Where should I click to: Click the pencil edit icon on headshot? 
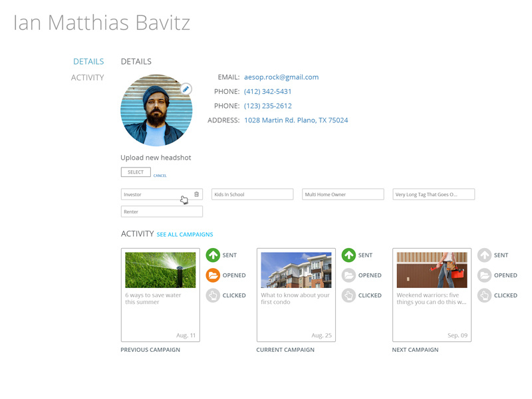click(x=186, y=89)
